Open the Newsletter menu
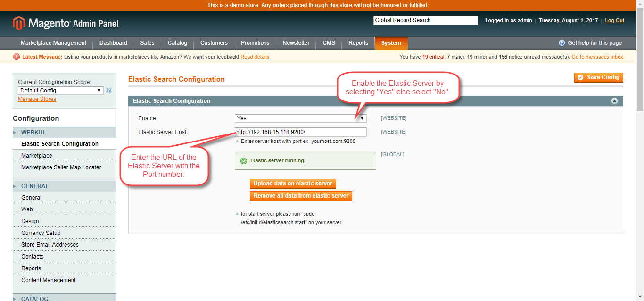 coord(296,43)
